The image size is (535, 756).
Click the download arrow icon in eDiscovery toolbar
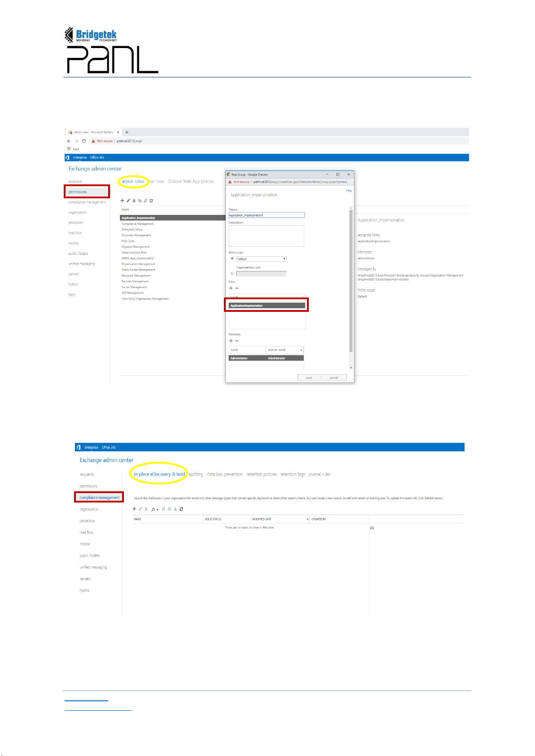tap(175, 509)
